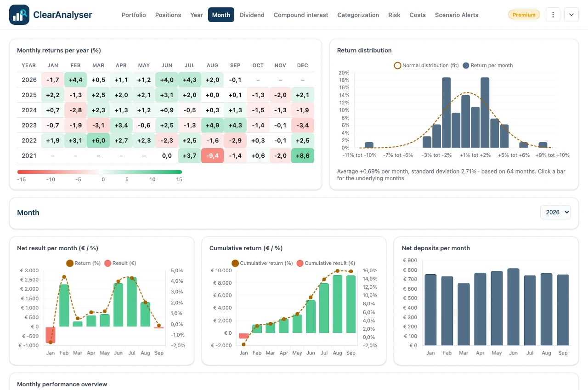The height and width of the screenshot is (390, 588).
Task: Open the Scenario Alerts tab
Action: pyautogui.click(x=457, y=15)
